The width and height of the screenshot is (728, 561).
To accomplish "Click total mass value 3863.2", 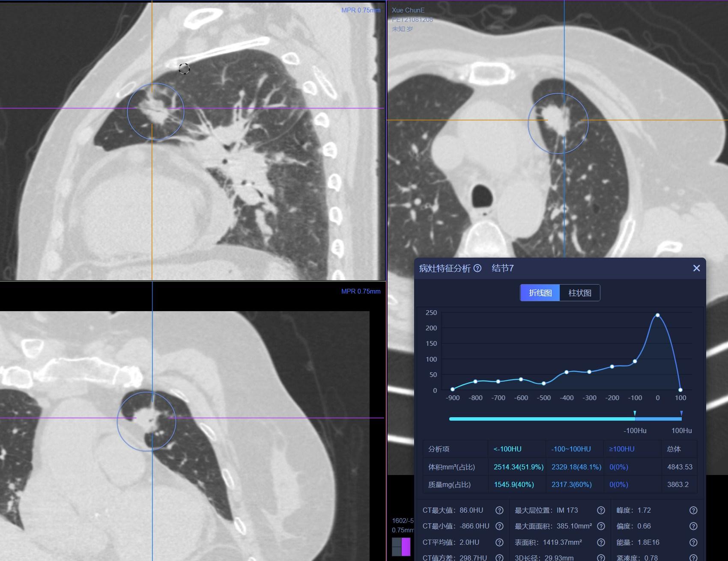I will pos(678,484).
